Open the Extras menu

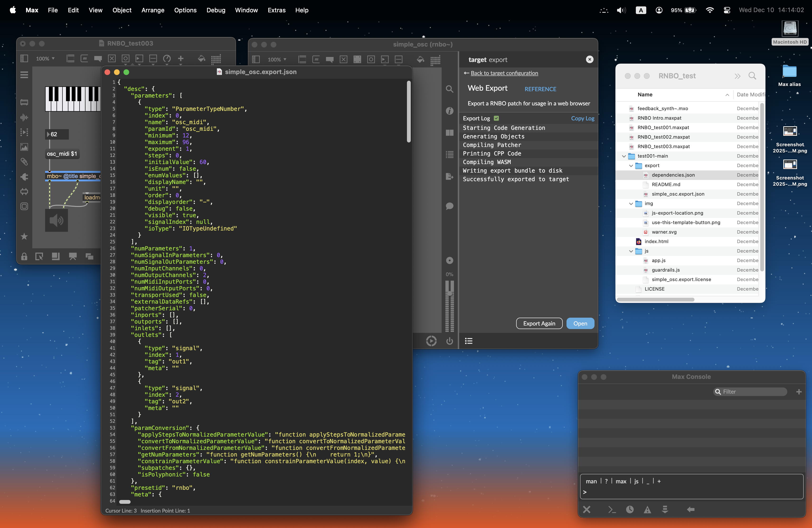tap(276, 10)
